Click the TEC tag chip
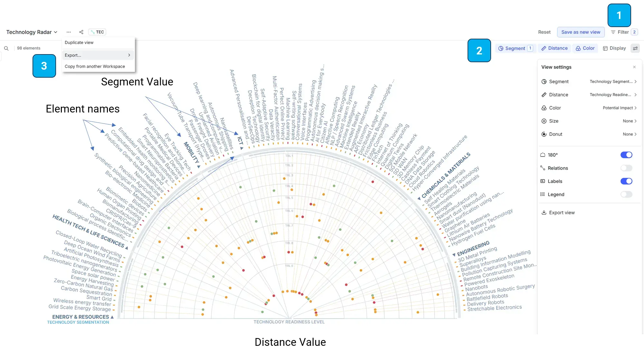Image resolution: width=644 pixels, height=350 pixels. point(97,32)
